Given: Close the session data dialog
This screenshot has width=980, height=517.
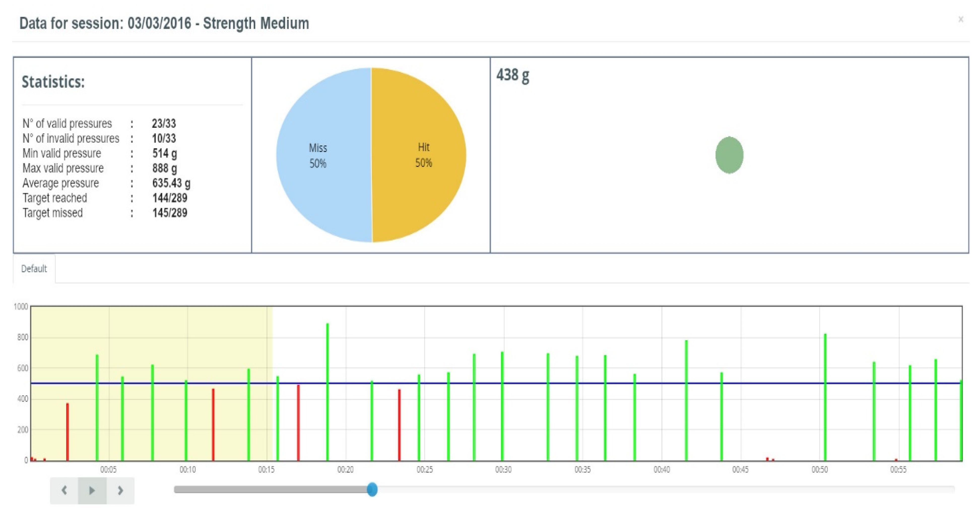Looking at the screenshot, I should tap(961, 19).
